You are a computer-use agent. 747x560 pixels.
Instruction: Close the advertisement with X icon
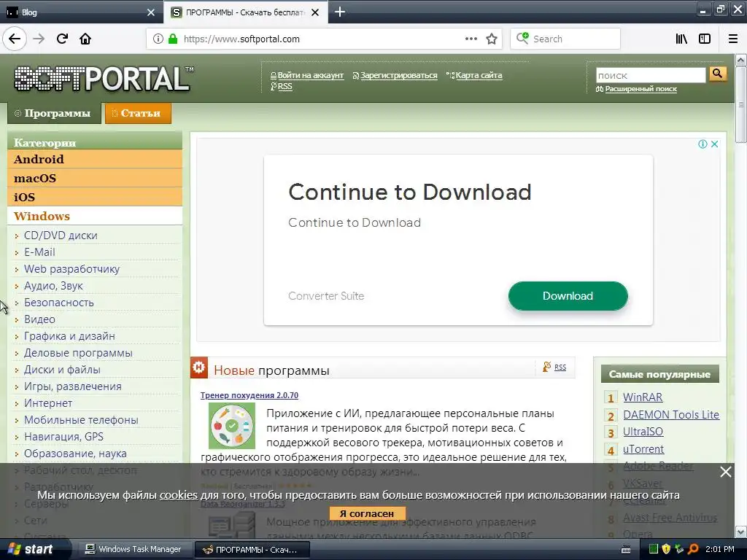point(715,144)
